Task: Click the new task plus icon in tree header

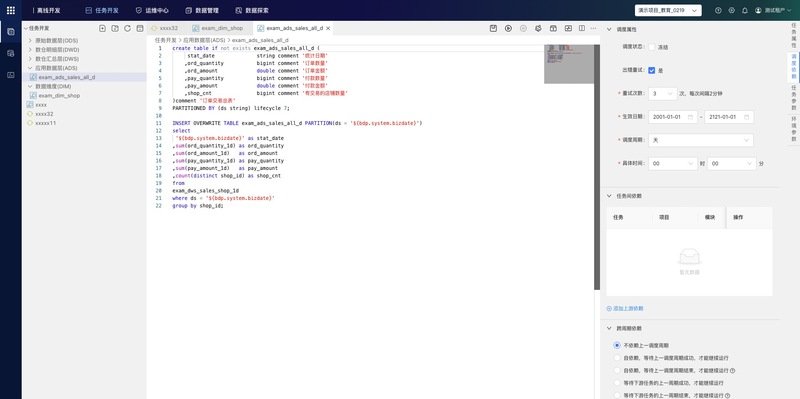Action: [103, 29]
